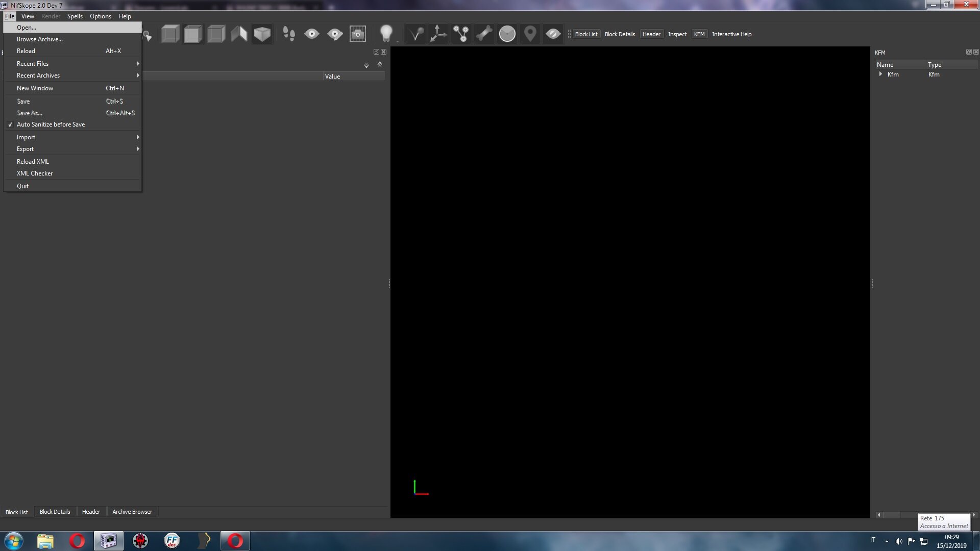Open the Windows Start button
The image size is (980, 551).
click(x=14, y=541)
